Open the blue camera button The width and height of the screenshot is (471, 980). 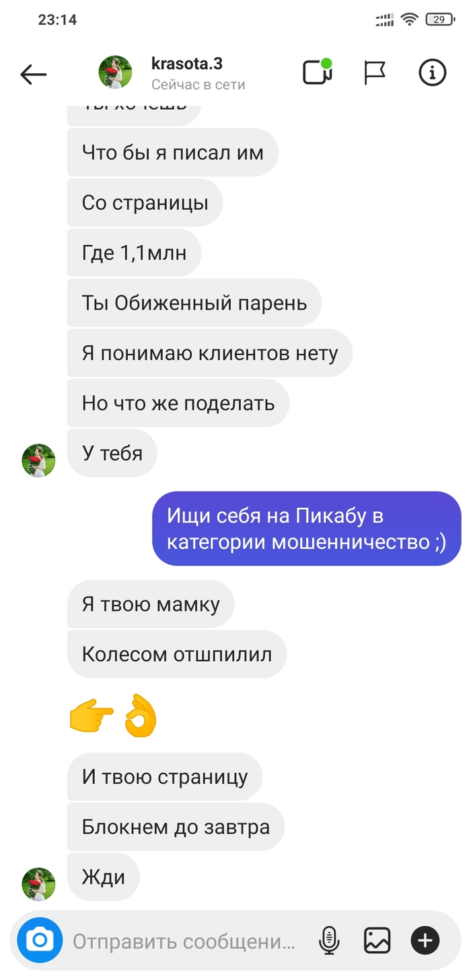[x=40, y=940]
